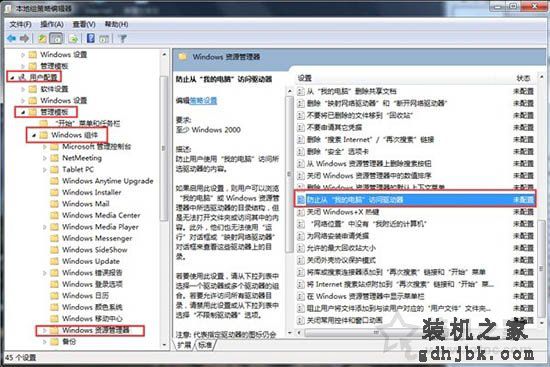The width and height of the screenshot is (550, 367).
Task: Click the Up one level toolbar icon
Action: 42,38
